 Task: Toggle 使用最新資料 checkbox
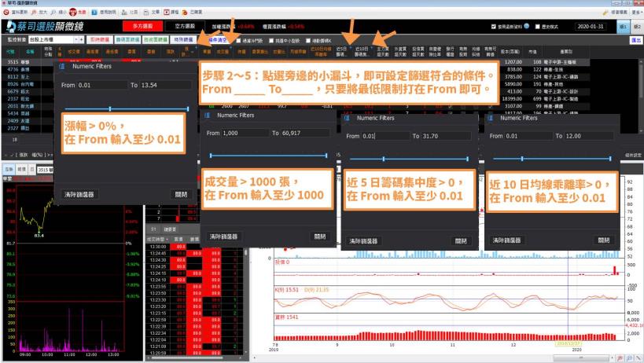(x=494, y=26)
